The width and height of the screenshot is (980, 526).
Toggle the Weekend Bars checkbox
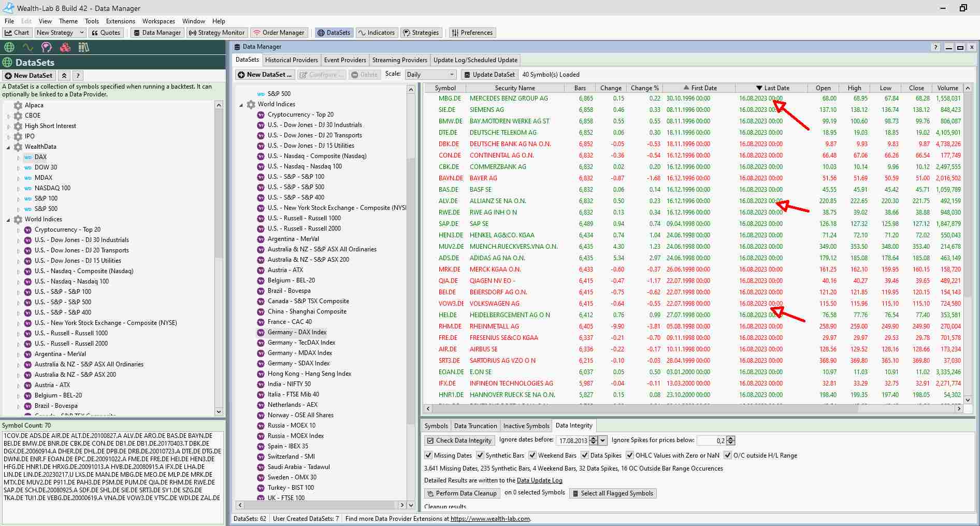pyautogui.click(x=532, y=456)
